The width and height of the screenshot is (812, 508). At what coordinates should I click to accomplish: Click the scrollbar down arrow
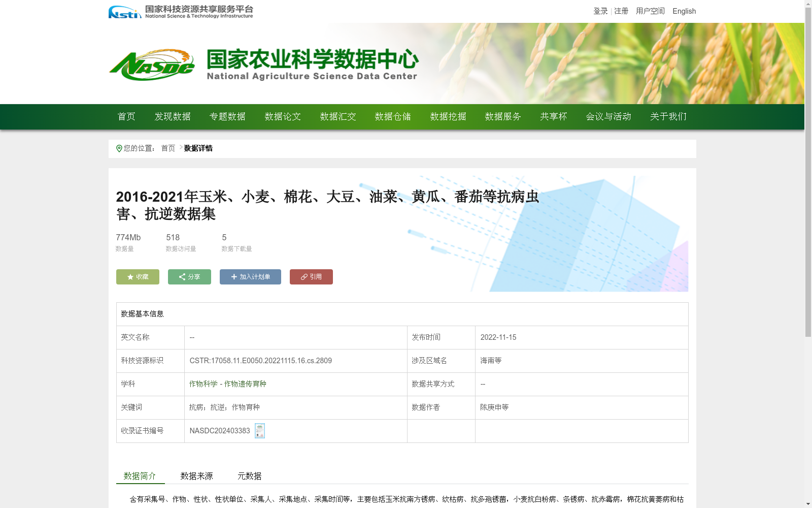pyautogui.click(x=808, y=504)
